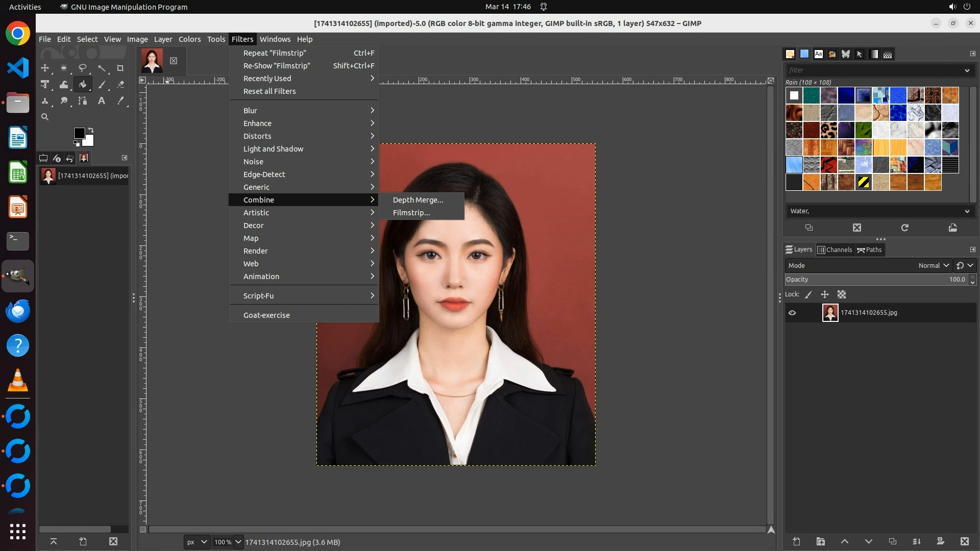Select the Eraser tool
The width and height of the screenshot is (980, 551).
tap(120, 85)
